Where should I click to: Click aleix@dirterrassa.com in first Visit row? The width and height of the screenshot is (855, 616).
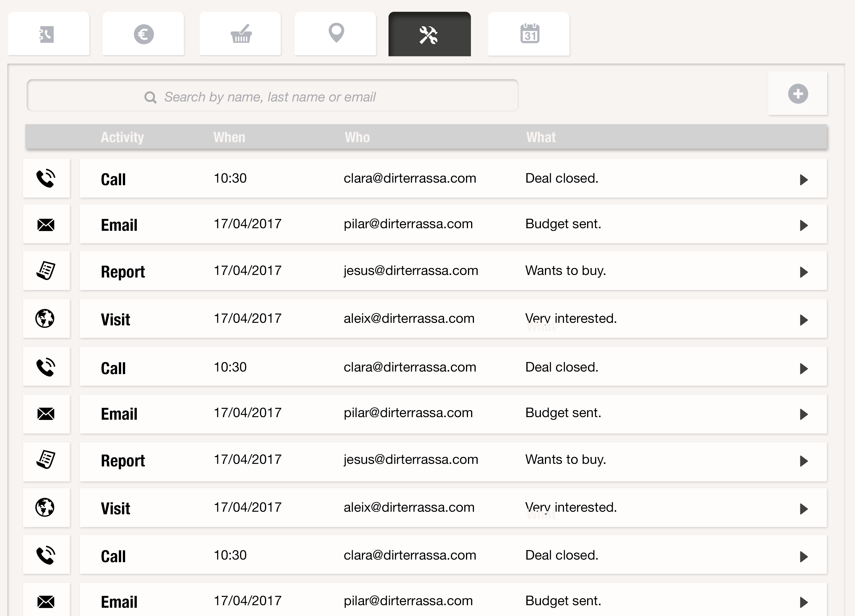(409, 319)
